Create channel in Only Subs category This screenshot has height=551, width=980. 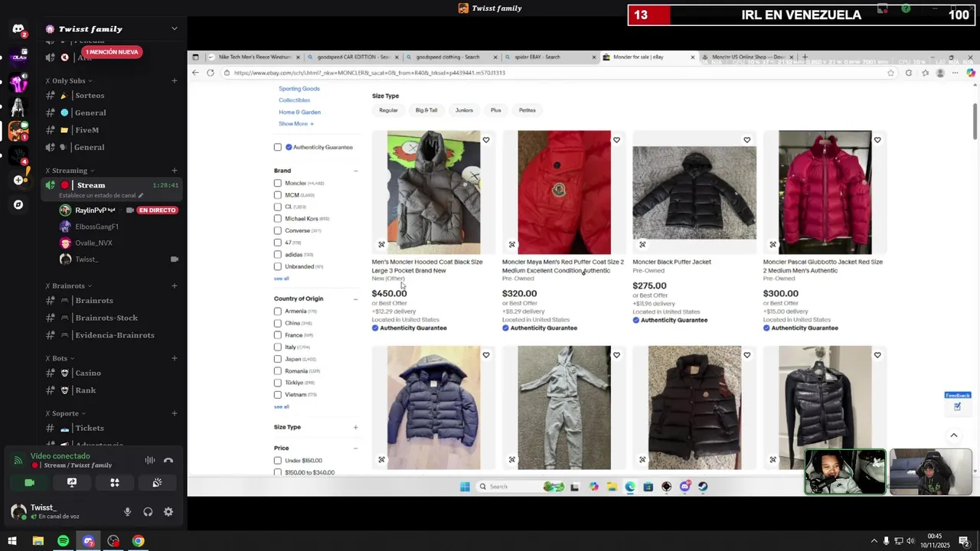(175, 80)
